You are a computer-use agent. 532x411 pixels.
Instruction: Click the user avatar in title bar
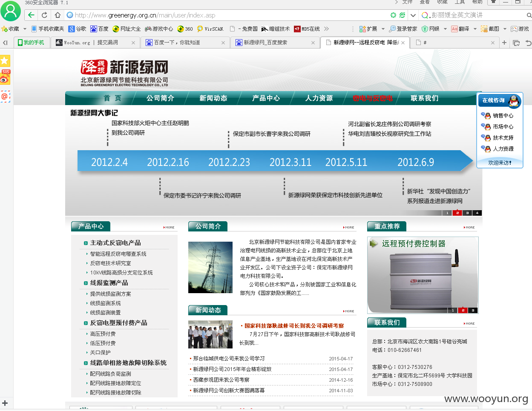11,11
